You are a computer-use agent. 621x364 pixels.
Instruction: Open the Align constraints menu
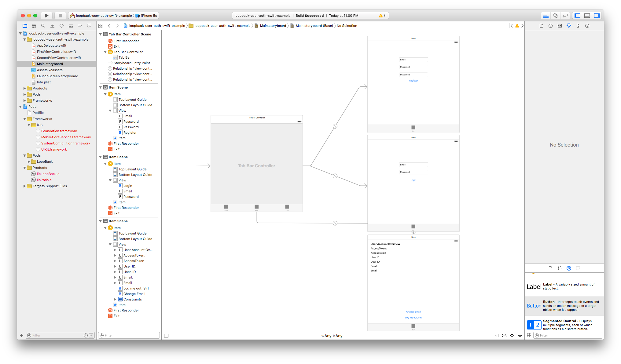pos(504,336)
